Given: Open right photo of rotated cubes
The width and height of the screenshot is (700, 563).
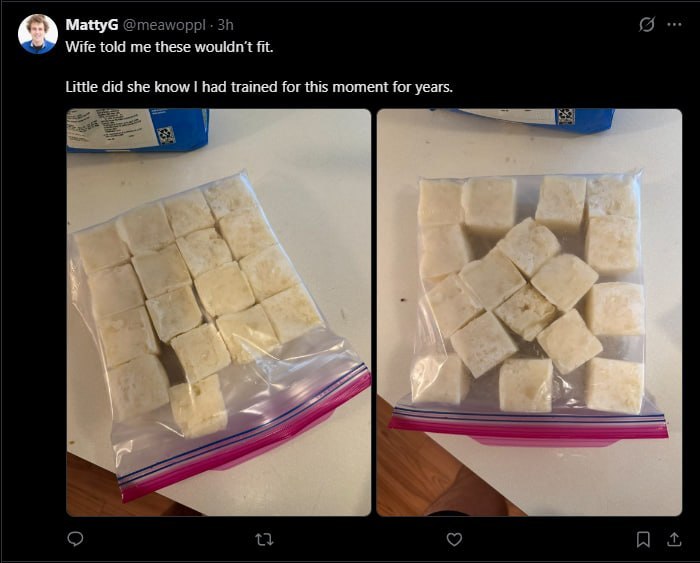Looking at the screenshot, I should 529,313.
